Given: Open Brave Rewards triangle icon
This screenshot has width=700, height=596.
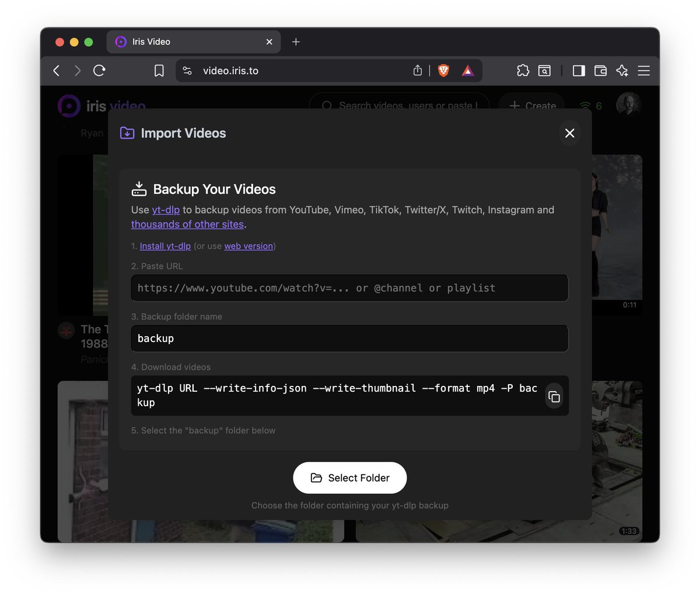Looking at the screenshot, I should pos(468,71).
